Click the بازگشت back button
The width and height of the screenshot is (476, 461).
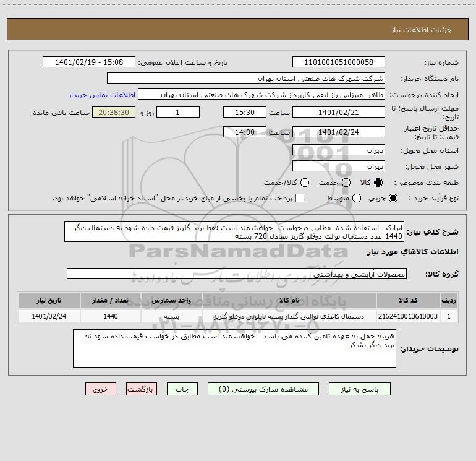click(142, 389)
